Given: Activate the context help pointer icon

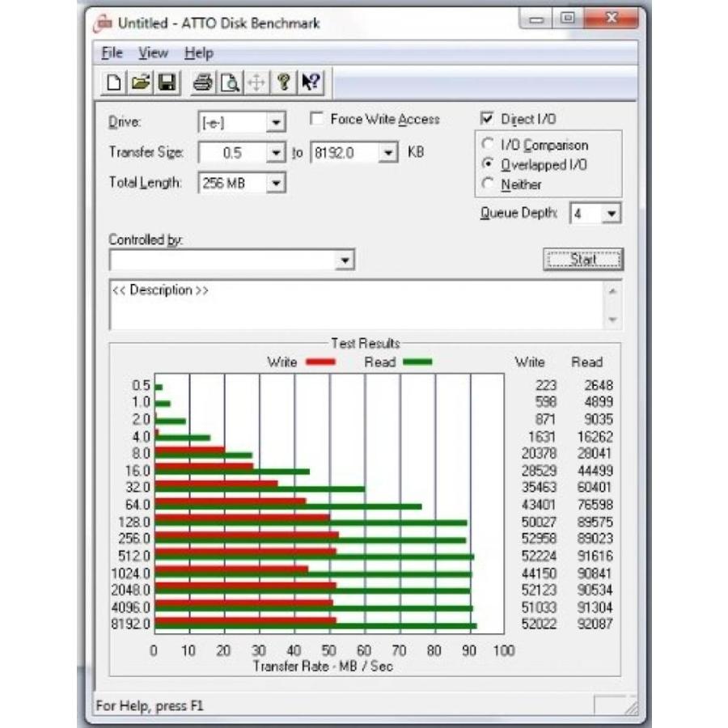Looking at the screenshot, I should pos(311,83).
